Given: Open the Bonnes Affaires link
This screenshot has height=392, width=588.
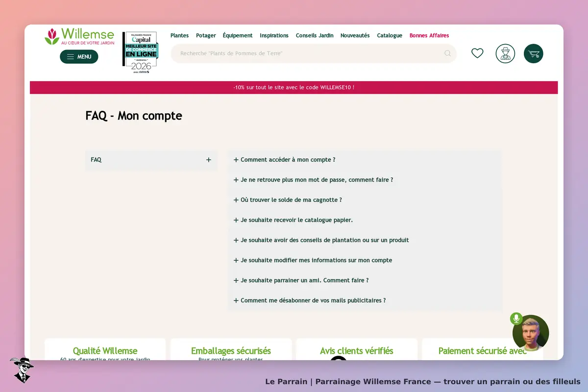Looking at the screenshot, I should point(429,35).
